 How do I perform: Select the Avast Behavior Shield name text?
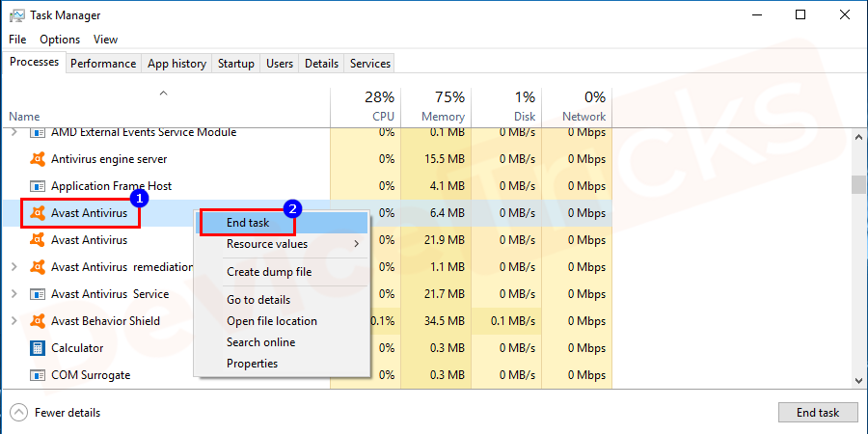click(x=105, y=320)
